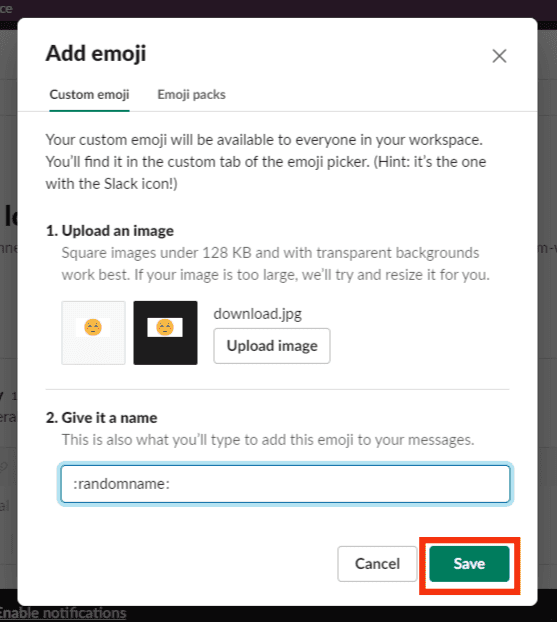
Task: Click the Upload image button
Action: 272,346
